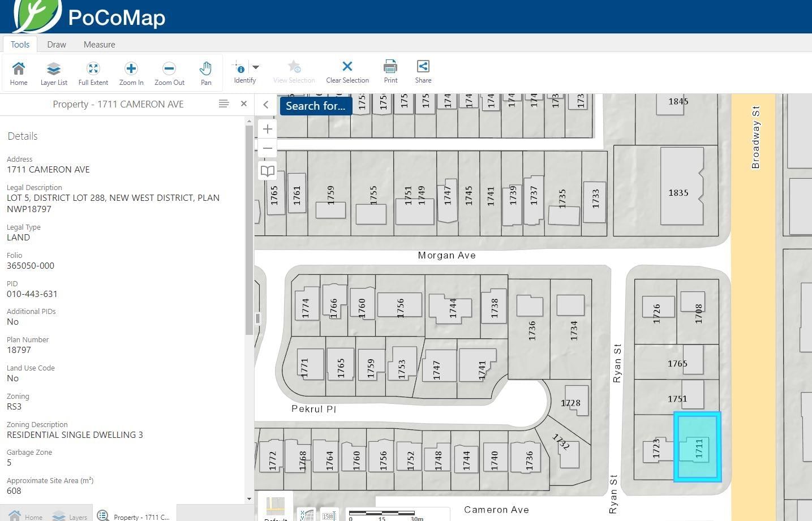Switch to the Measure tab
Image resolution: width=812 pixels, height=521 pixels.
point(100,44)
